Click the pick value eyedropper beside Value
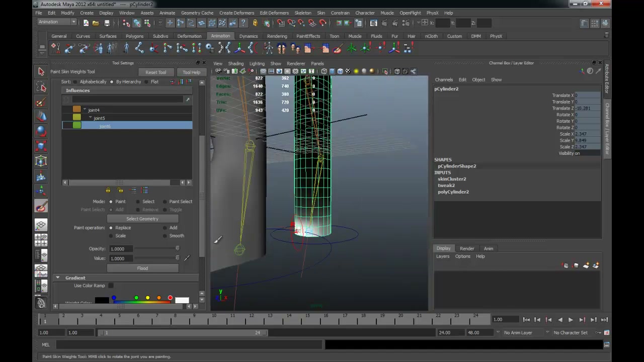Image resolution: width=644 pixels, height=362 pixels. pos(187,258)
